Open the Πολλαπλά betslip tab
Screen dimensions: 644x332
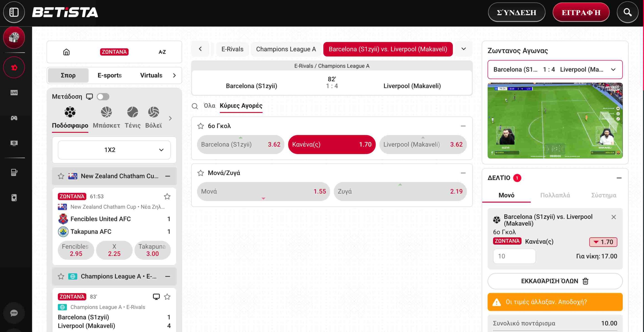pyautogui.click(x=555, y=195)
